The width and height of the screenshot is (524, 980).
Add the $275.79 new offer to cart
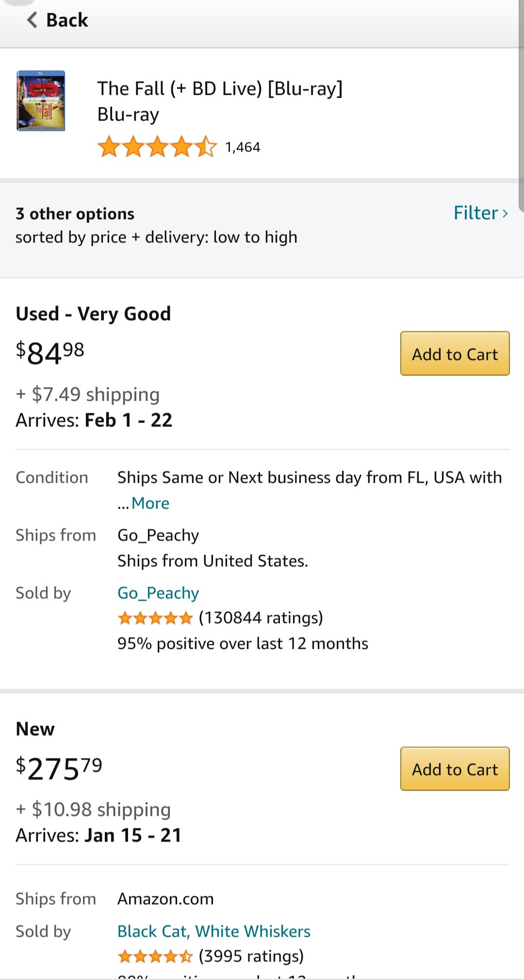pos(455,769)
